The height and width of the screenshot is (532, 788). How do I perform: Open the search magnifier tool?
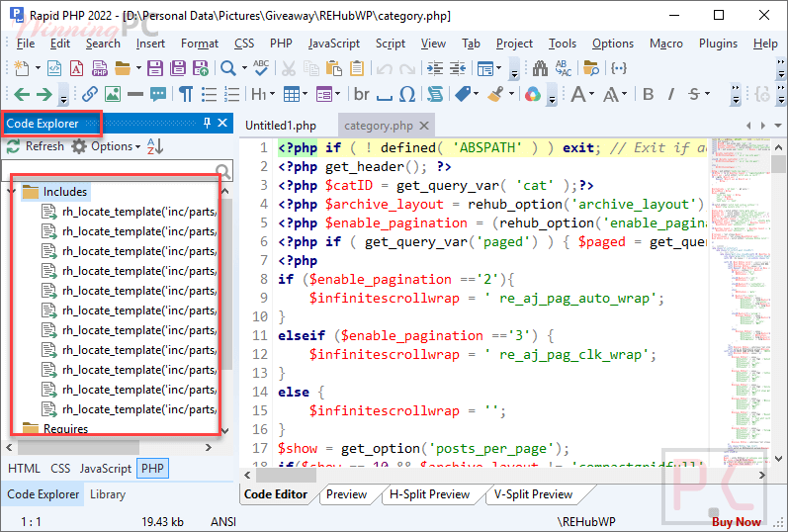(228, 68)
